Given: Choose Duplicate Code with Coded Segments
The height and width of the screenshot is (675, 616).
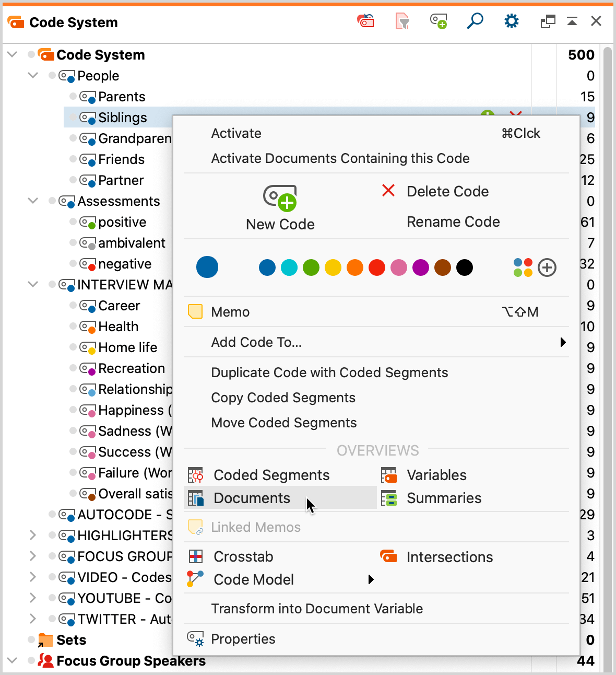Looking at the screenshot, I should [376, 373].
